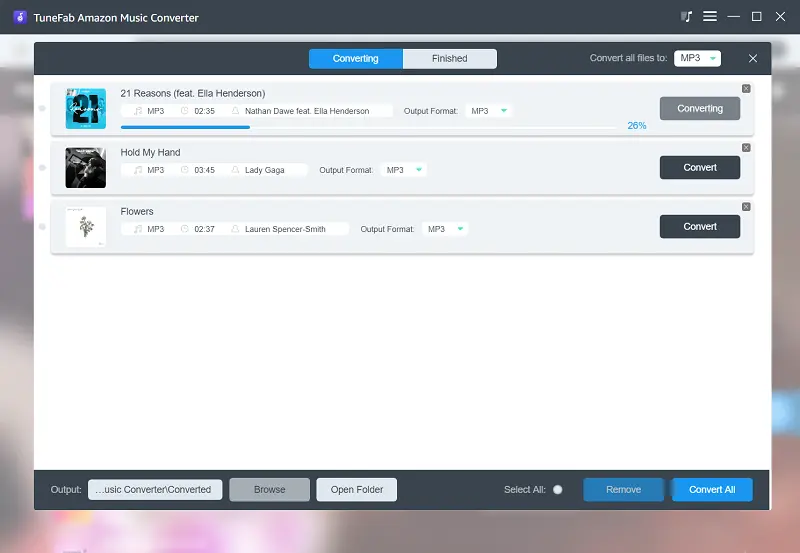Open Convert all files to MP3 dropdown
The height and width of the screenshot is (553, 800).
coord(697,58)
